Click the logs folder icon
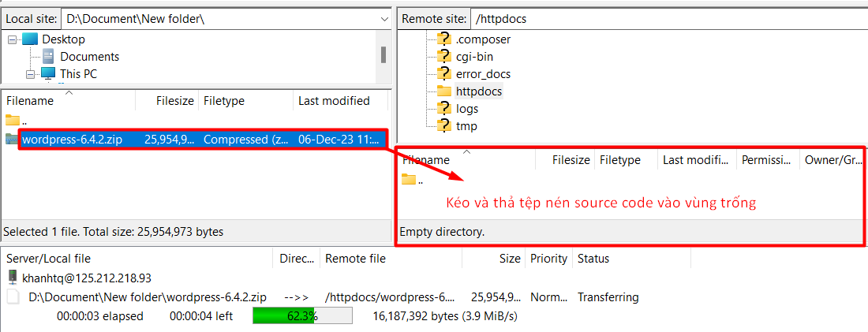The image size is (868, 332). click(443, 109)
